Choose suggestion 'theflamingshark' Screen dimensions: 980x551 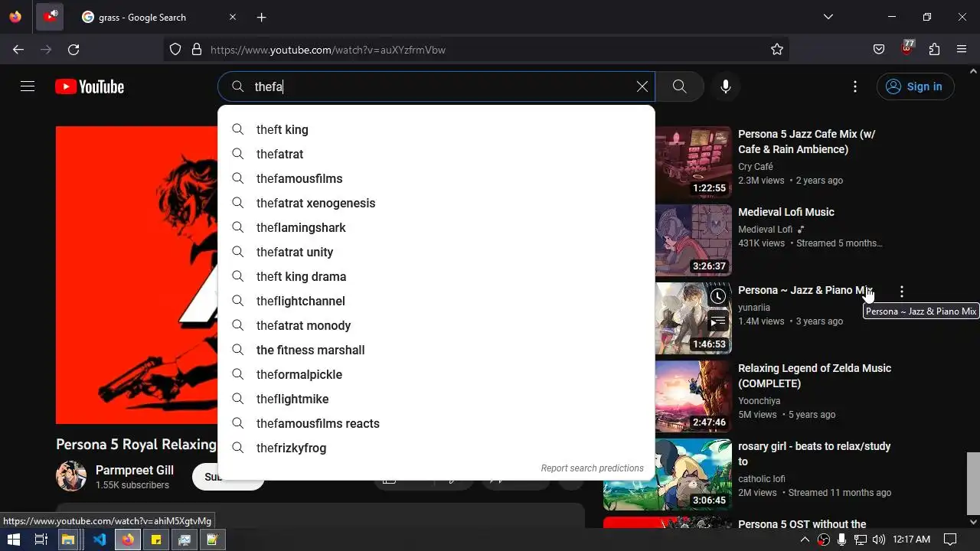point(436,227)
